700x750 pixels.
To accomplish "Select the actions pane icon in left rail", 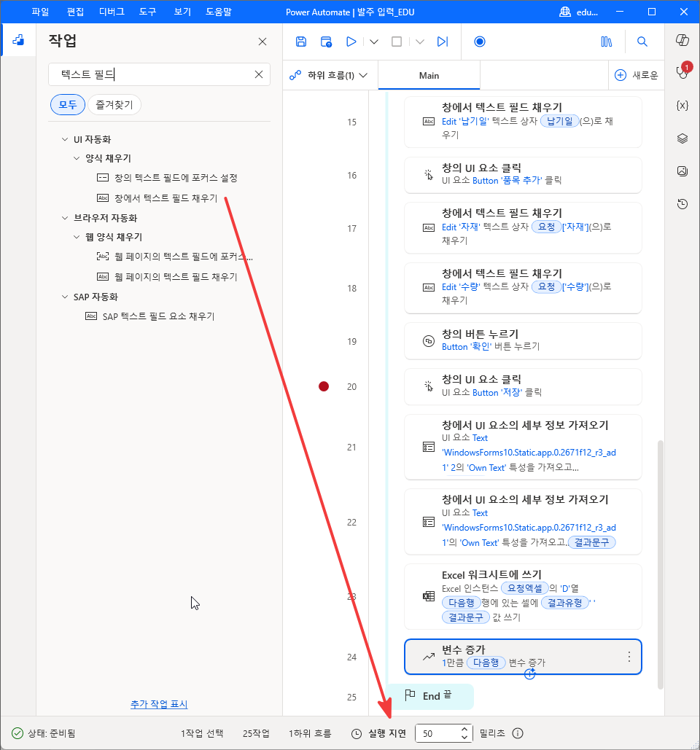I will (19, 40).
